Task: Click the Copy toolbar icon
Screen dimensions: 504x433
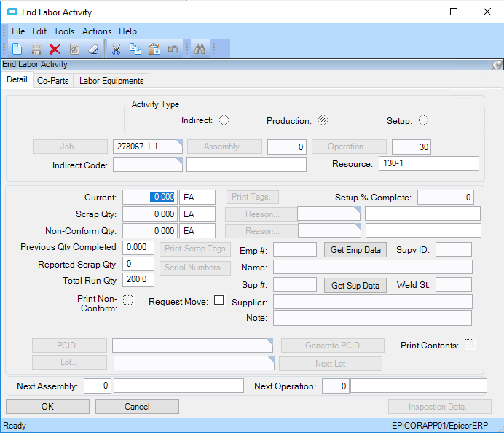Action: pos(135,50)
